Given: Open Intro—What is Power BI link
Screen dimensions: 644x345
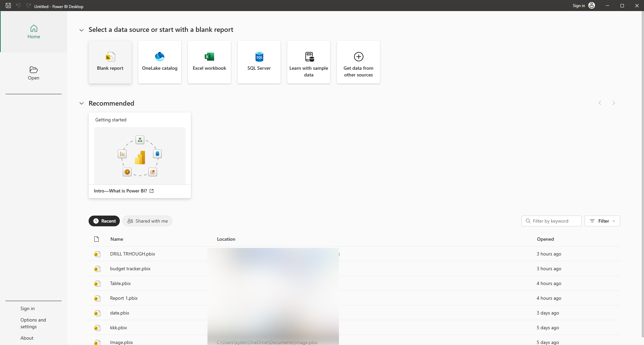Looking at the screenshot, I should tap(123, 191).
